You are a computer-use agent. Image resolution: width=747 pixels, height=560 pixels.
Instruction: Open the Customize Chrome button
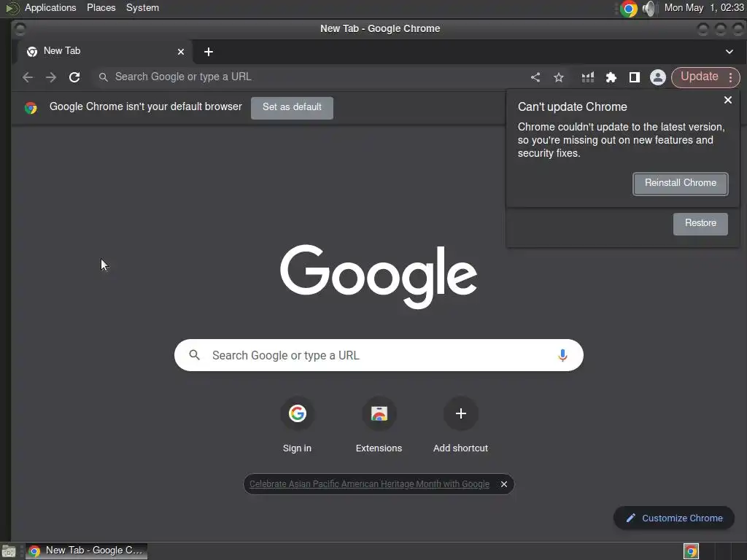pos(674,518)
